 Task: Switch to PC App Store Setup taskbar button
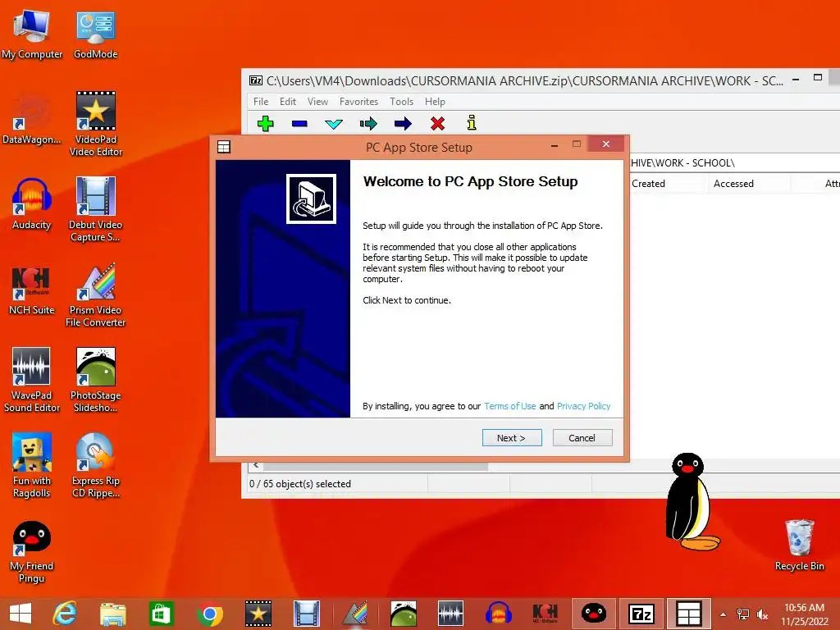click(x=688, y=614)
